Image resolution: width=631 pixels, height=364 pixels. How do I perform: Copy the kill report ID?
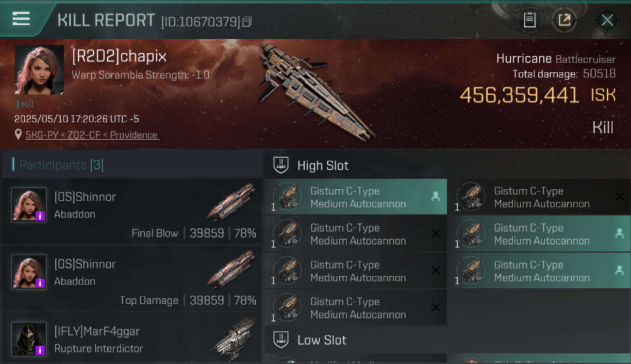pos(247,21)
